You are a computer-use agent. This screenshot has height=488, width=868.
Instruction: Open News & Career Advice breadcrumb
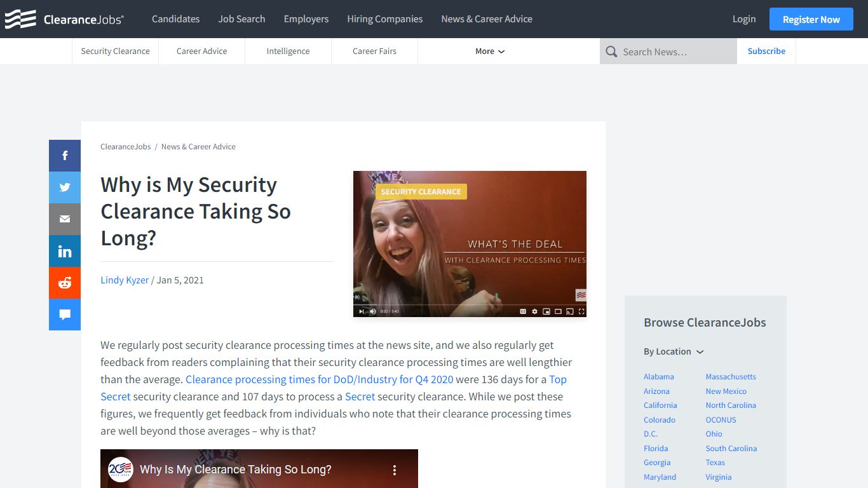198,147
